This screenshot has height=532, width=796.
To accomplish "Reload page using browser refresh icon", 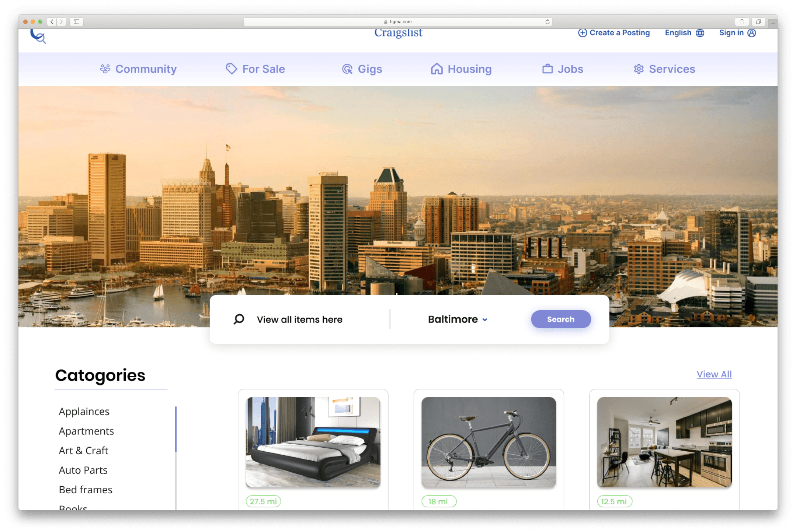I will click(x=548, y=22).
